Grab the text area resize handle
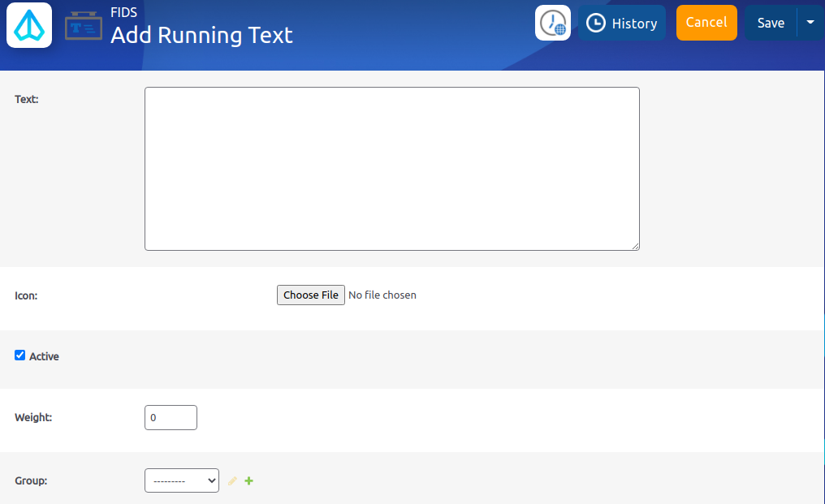The height and width of the screenshot is (504, 825). pos(635,246)
